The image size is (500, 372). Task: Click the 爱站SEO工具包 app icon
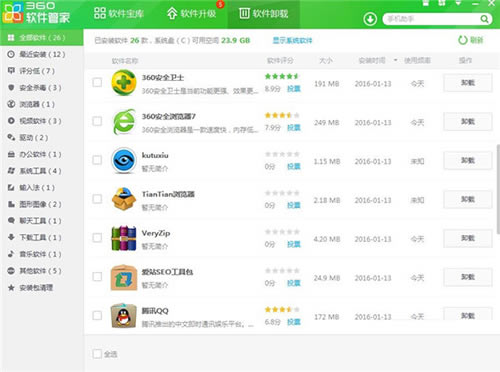tap(124, 277)
